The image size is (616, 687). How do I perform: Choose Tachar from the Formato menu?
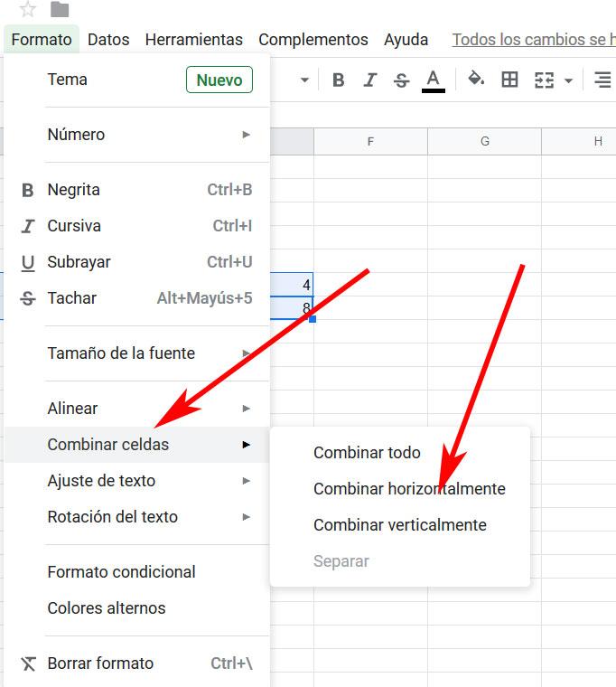pos(137,298)
